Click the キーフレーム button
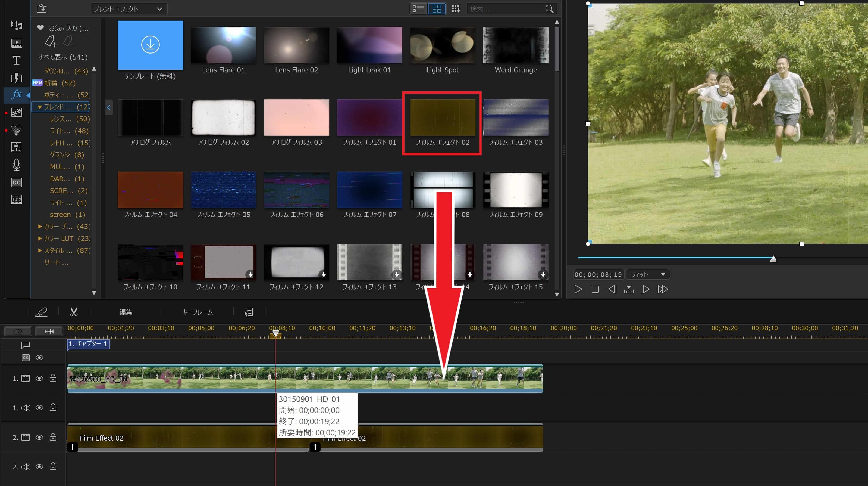868x486 pixels. coord(197,312)
